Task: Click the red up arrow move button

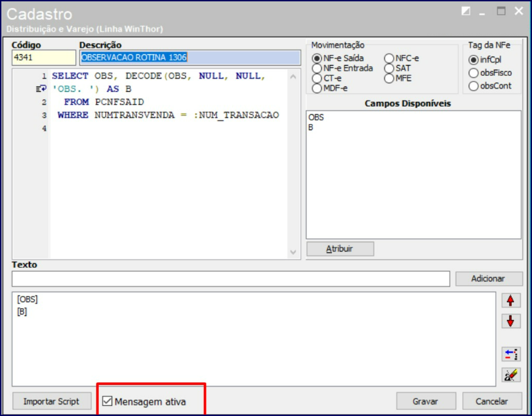Action: tap(511, 301)
